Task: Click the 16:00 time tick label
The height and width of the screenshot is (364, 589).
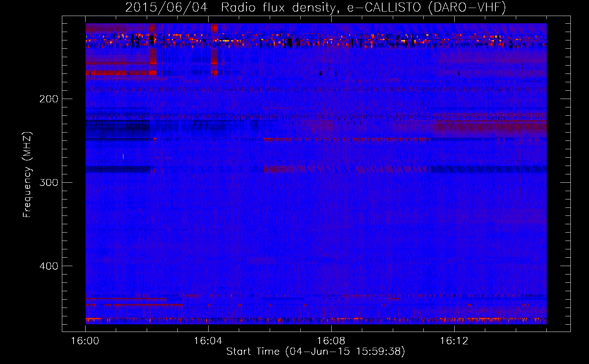Action: (85, 341)
